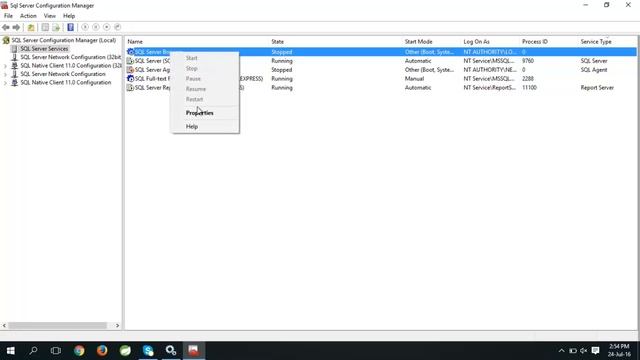Click the Restart Service toolbar icon
The width and height of the screenshot is (640, 360).
pos(118,27)
